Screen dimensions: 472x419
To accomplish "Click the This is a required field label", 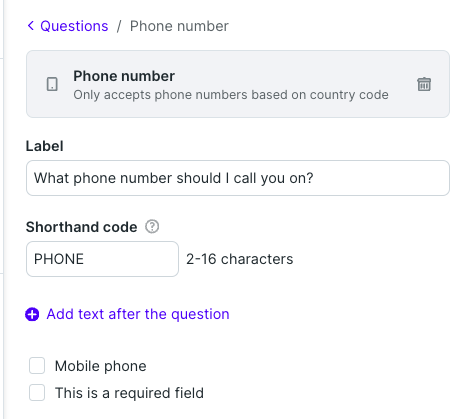I will point(129,393).
